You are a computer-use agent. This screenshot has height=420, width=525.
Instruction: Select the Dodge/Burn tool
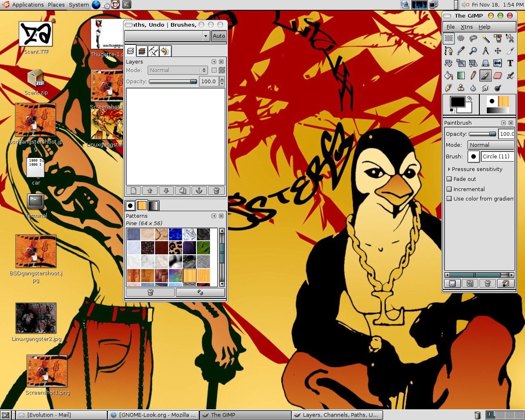point(498,88)
